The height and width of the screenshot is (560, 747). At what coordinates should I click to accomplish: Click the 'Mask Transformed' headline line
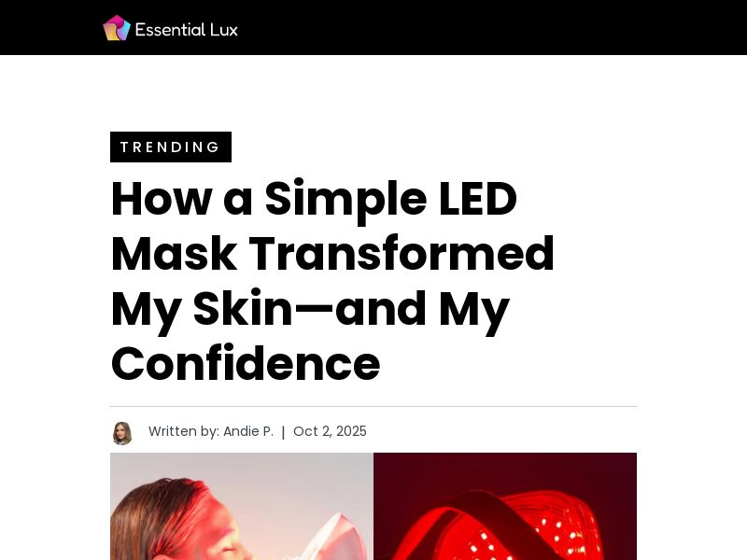(332, 254)
